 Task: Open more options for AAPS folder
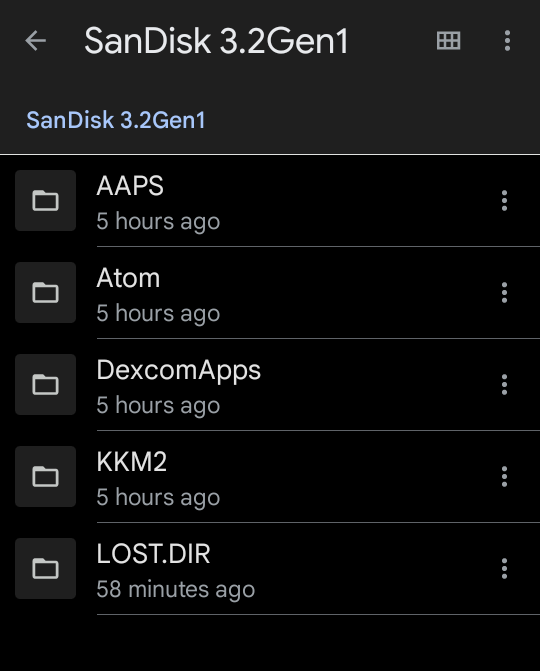tap(504, 201)
